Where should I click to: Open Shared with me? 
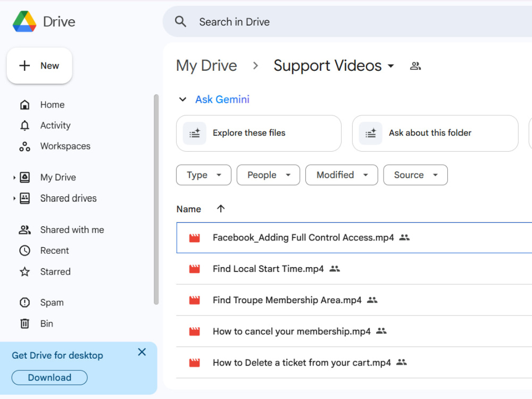click(x=72, y=230)
